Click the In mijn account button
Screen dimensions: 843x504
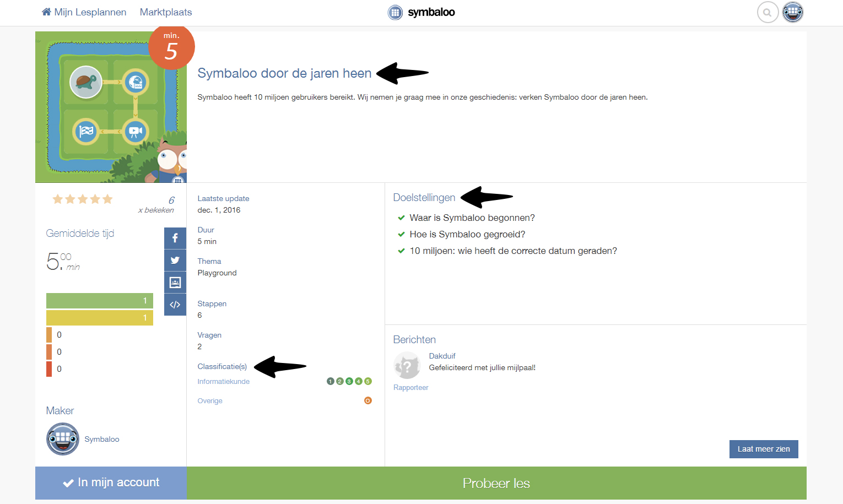(111, 483)
